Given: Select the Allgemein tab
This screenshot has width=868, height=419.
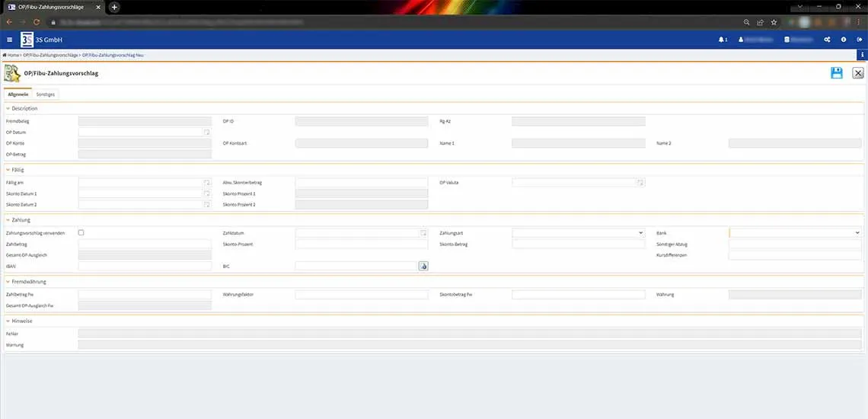Looking at the screenshot, I should pyautogui.click(x=18, y=94).
